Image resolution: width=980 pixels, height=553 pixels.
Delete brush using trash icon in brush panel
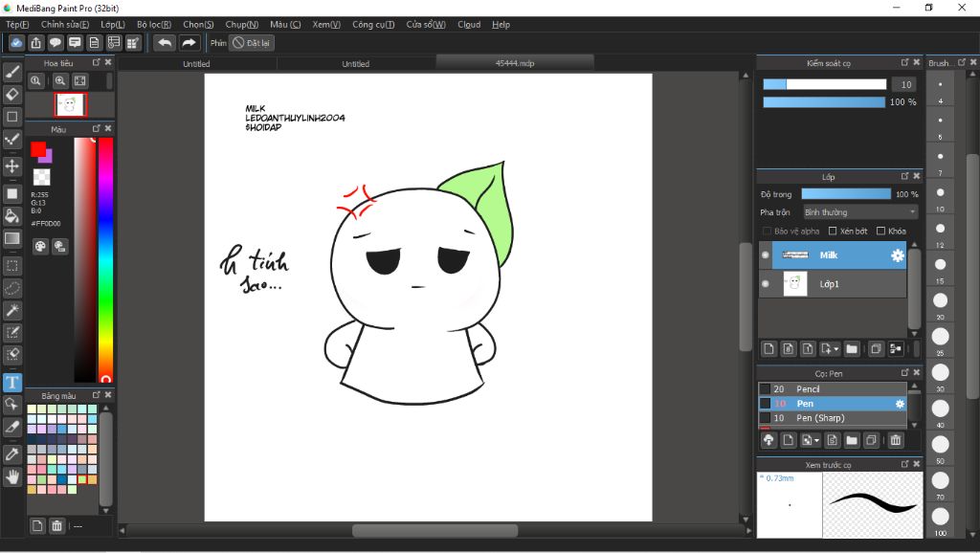point(896,440)
